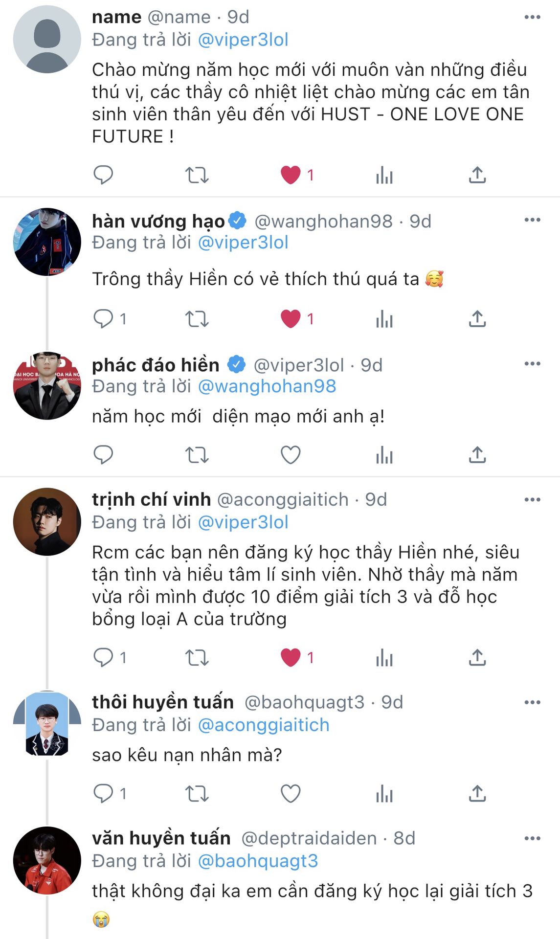Share the HUST welcome tweet by name
The height and width of the screenshot is (939, 560).
(x=477, y=175)
